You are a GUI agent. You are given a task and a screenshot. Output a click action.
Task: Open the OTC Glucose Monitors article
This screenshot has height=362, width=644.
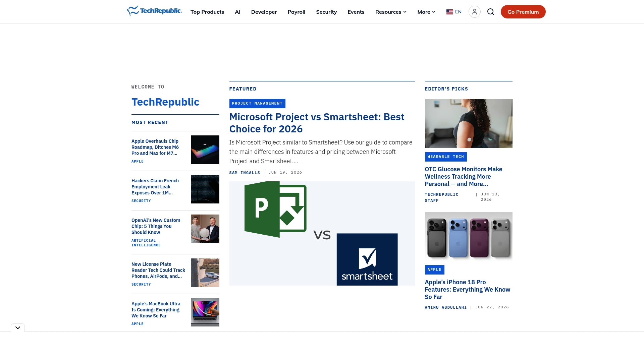click(464, 177)
